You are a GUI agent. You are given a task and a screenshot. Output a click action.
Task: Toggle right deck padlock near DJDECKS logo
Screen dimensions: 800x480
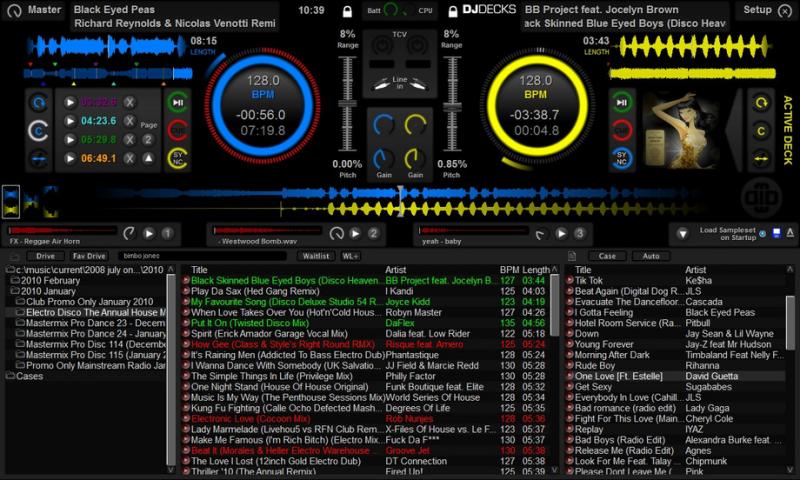pyautogui.click(x=452, y=11)
